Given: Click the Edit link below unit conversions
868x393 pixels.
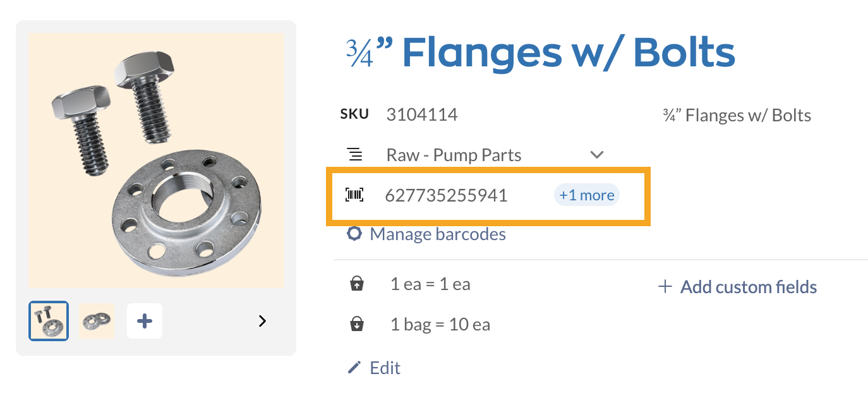Looking at the screenshot, I should tap(385, 367).
